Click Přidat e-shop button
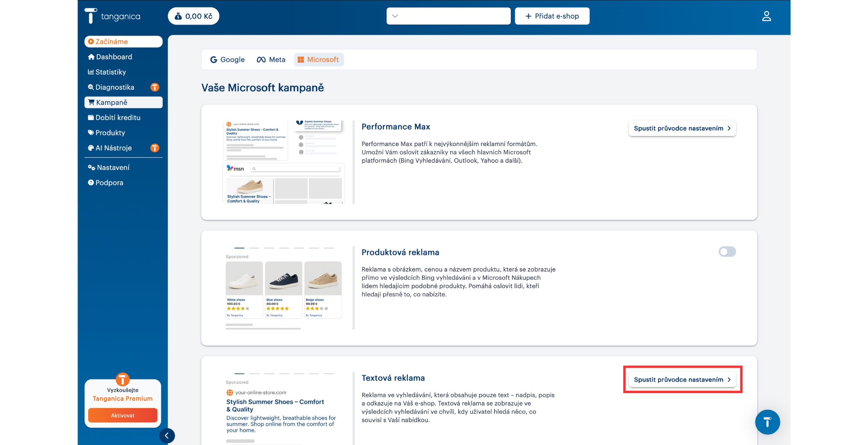The width and height of the screenshot is (868, 445). [x=552, y=16]
